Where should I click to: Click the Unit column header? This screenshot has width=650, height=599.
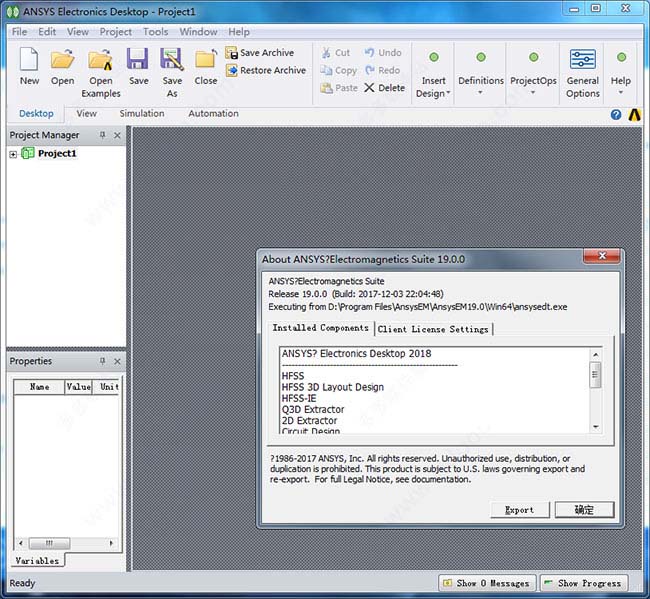point(108,387)
